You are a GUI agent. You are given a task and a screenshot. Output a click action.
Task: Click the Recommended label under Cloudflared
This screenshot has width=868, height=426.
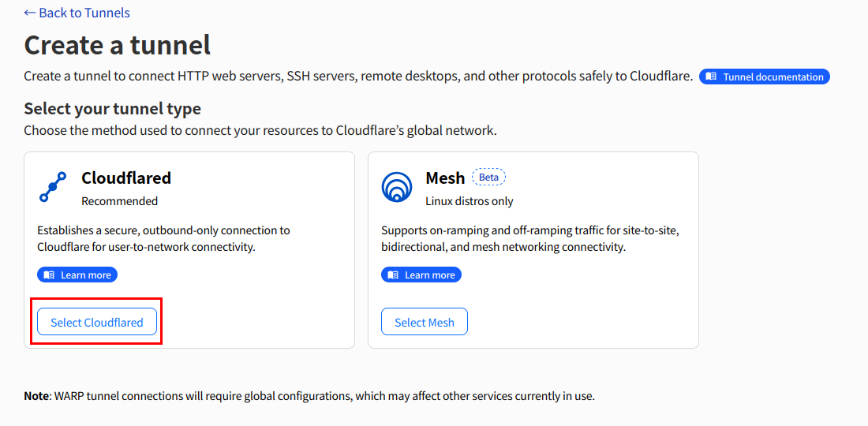[120, 201]
